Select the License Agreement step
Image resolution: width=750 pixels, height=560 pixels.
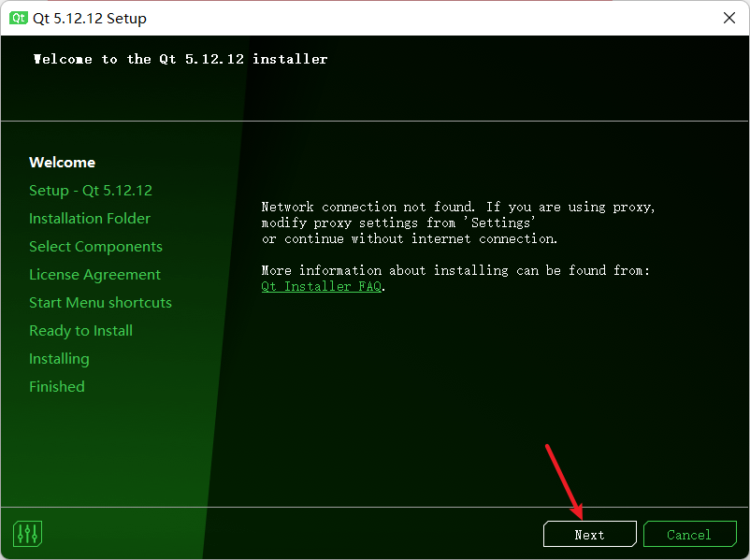click(94, 275)
